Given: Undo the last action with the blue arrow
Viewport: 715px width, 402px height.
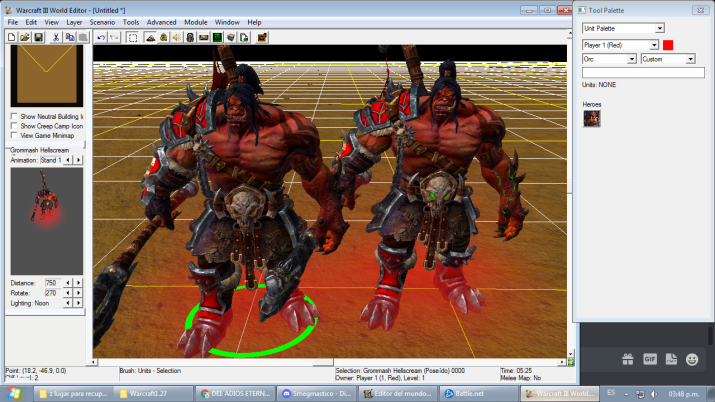Looking at the screenshot, I should tap(101, 37).
